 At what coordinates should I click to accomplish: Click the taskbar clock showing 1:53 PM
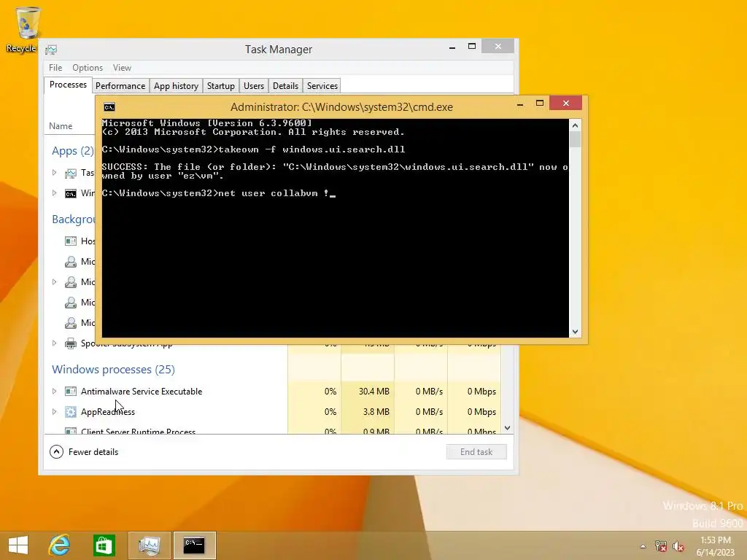tap(716, 546)
